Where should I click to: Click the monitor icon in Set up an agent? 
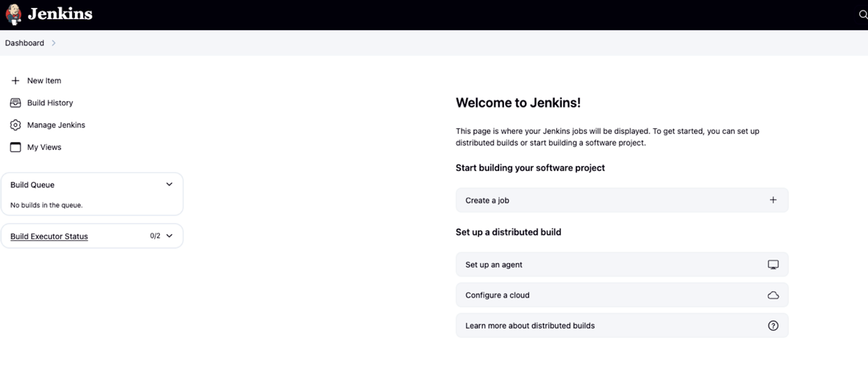(x=773, y=264)
